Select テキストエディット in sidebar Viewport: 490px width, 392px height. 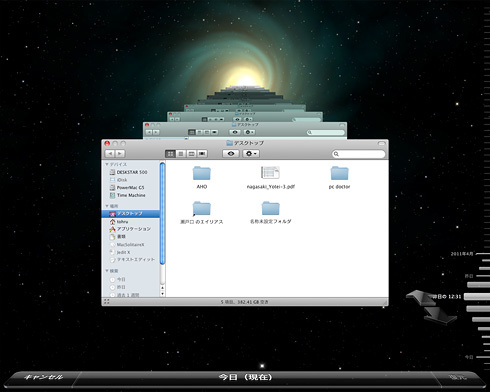[x=132, y=260]
